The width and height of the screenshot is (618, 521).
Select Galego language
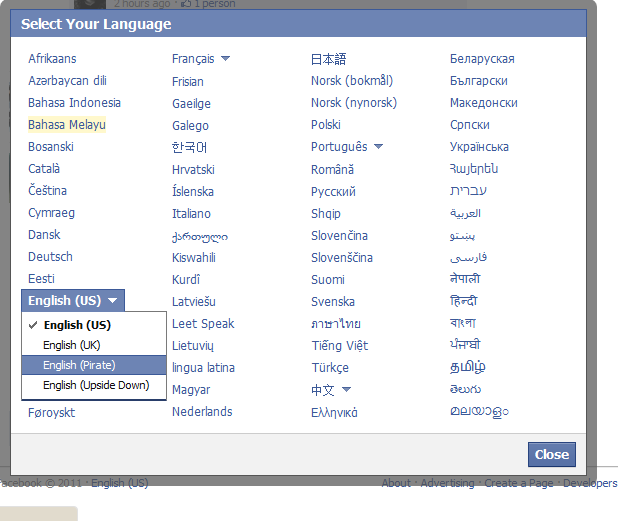click(x=190, y=126)
